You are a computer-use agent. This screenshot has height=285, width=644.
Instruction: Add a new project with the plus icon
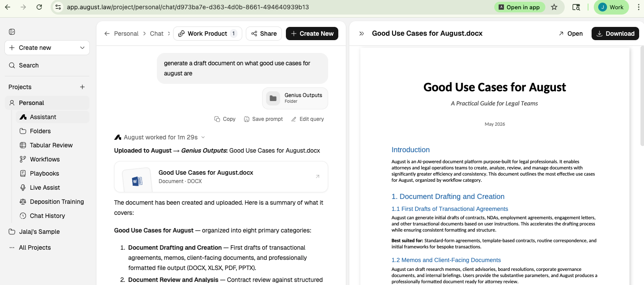82,87
